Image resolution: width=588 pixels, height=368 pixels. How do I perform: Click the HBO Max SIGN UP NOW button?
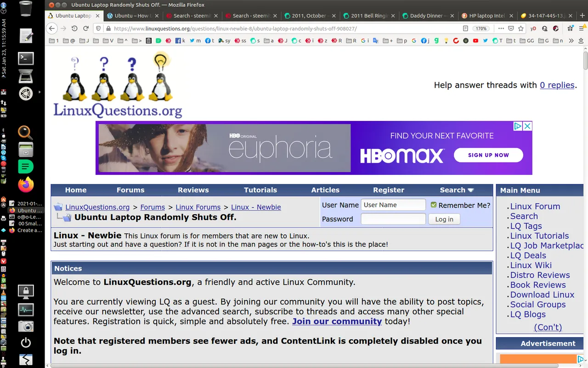[x=488, y=155]
